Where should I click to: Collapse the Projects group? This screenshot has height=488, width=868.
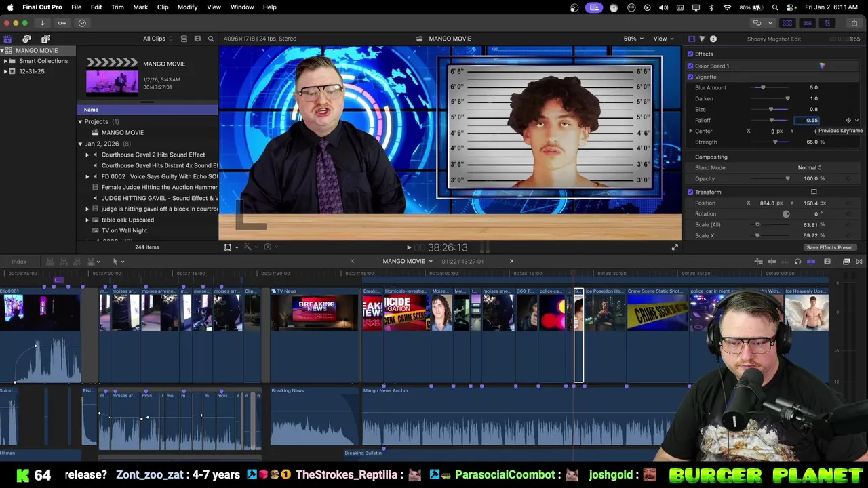point(80,121)
